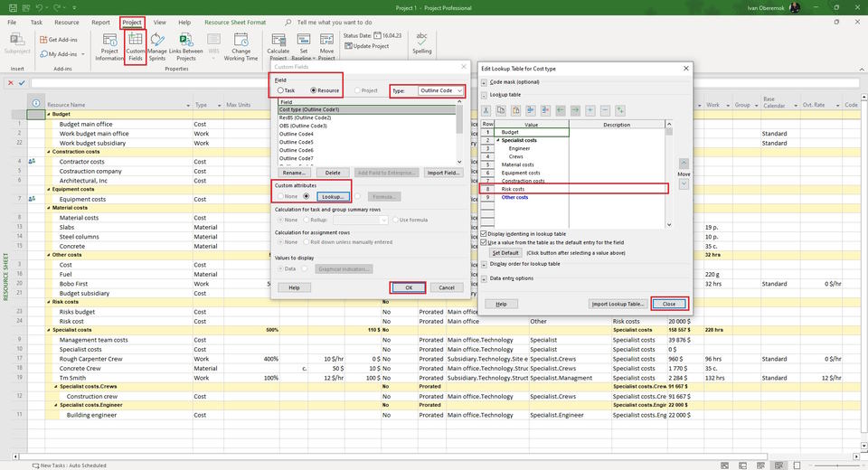Open the My Add-ins dropdown arrow

click(x=83, y=54)
